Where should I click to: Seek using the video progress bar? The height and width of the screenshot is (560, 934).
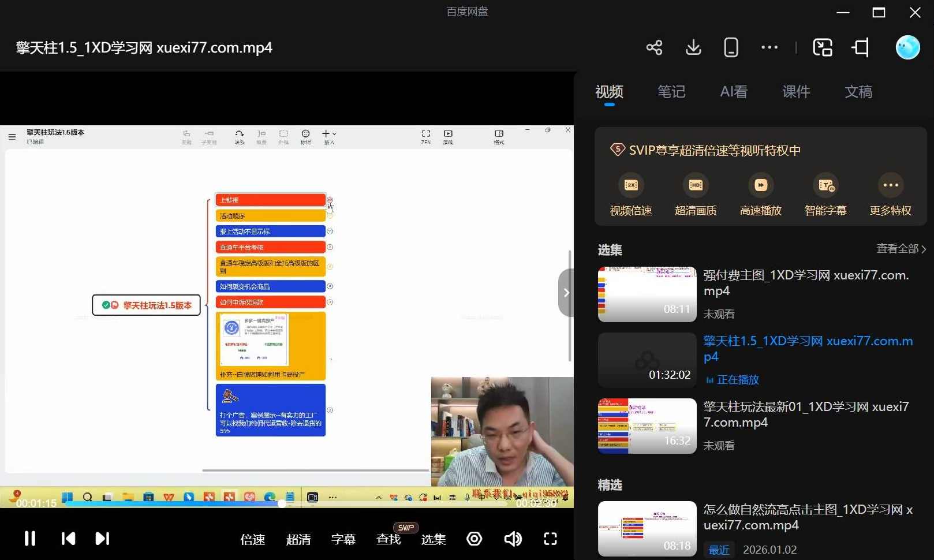coord(289,503)
